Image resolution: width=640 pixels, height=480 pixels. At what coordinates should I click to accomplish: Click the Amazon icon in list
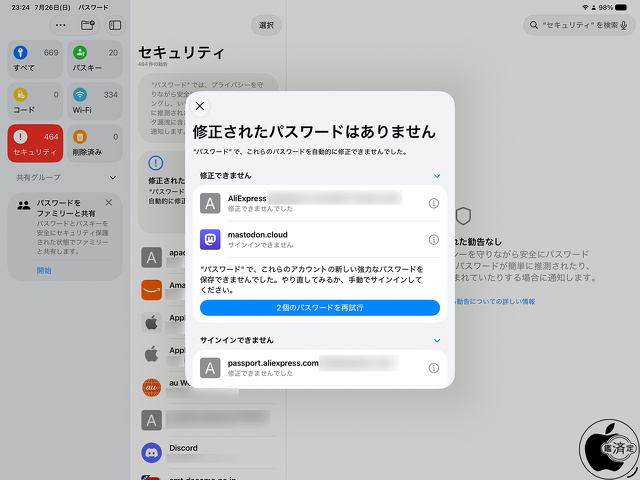point(151,290)
